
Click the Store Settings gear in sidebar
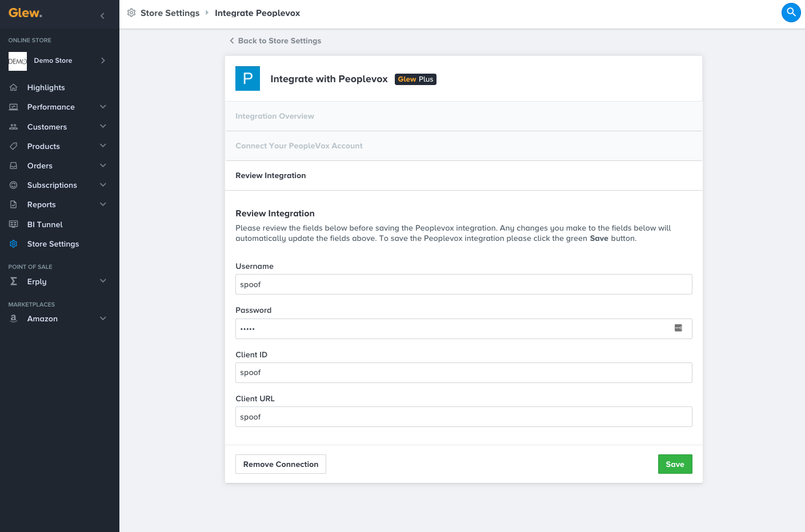[x=14, y=244]
